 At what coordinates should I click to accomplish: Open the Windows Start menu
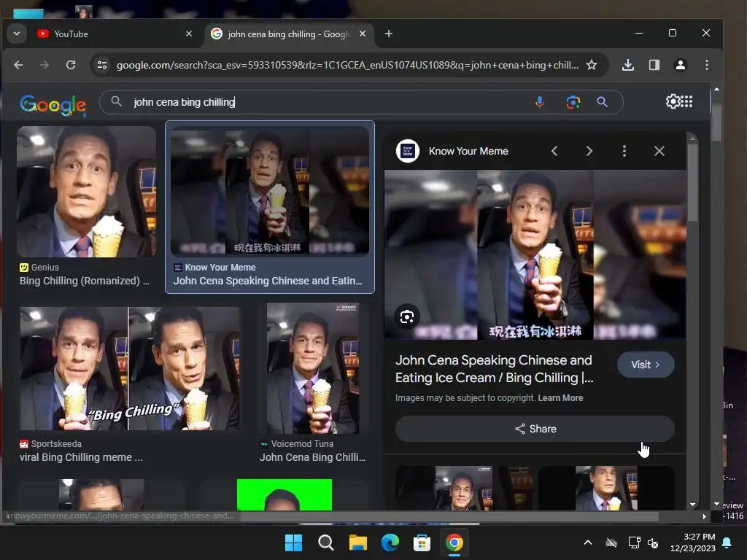293,542
